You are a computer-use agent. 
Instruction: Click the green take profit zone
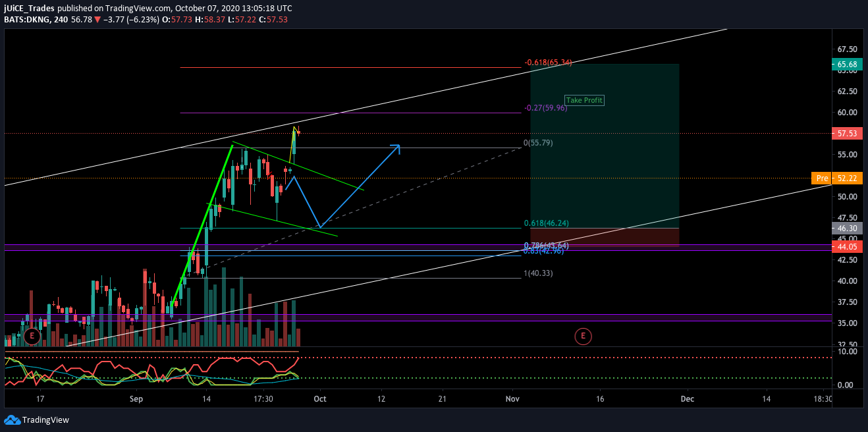point(605,146)
